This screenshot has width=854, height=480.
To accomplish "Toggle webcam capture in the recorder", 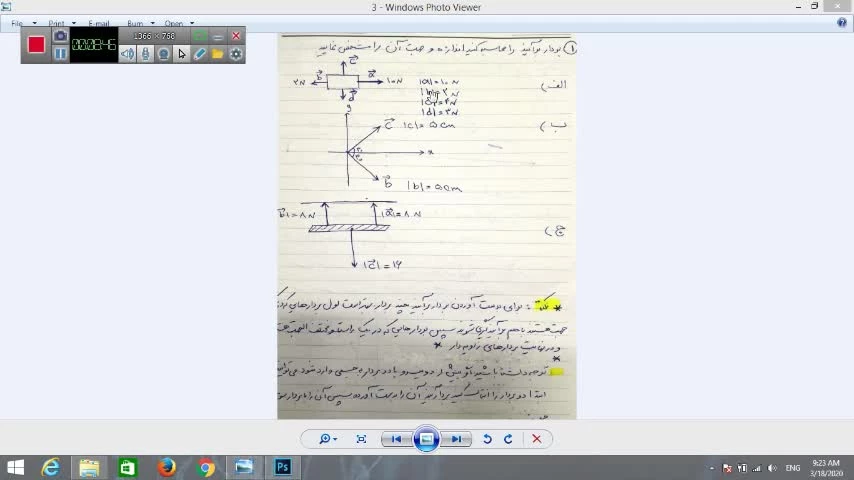I will click(164, 54).
